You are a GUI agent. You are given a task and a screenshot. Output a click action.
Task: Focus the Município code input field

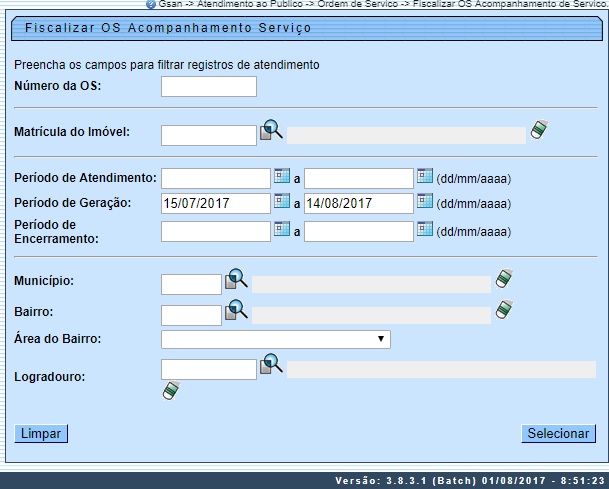(x=191, y=284)
